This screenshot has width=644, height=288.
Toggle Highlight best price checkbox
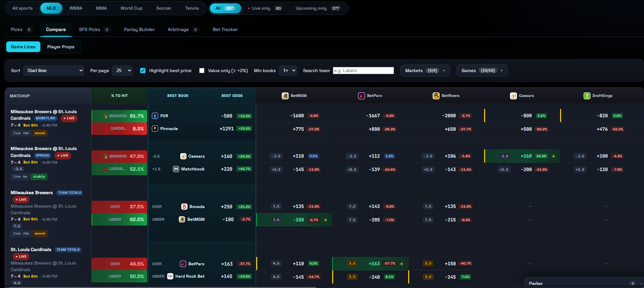pyautogui.click(x=143, y=70)
